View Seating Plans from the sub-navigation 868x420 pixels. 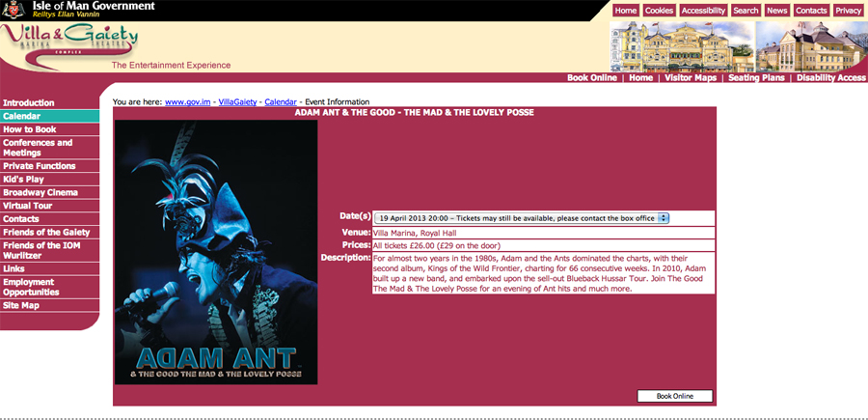click(x=757, y=78)
